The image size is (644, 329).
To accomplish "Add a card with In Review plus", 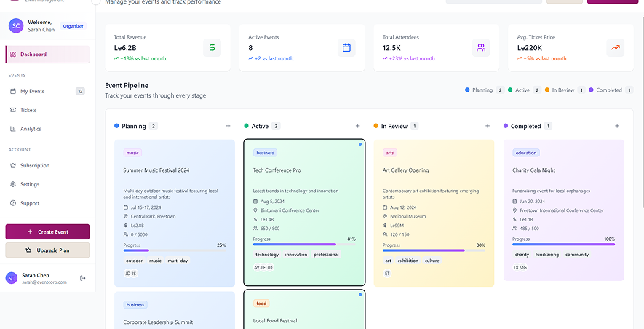I will tap(488, 126).
